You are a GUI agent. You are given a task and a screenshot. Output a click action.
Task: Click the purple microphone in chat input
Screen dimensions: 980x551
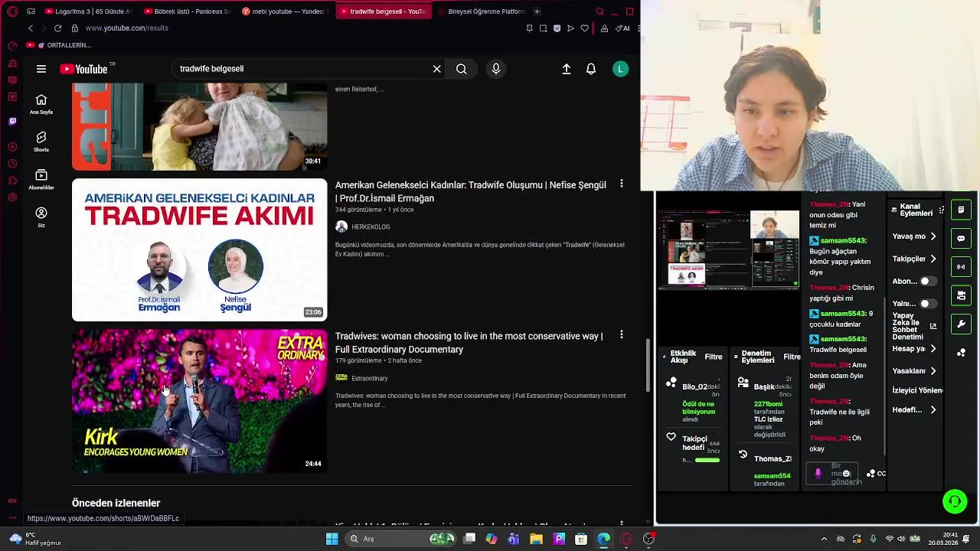tap(818, 474)
